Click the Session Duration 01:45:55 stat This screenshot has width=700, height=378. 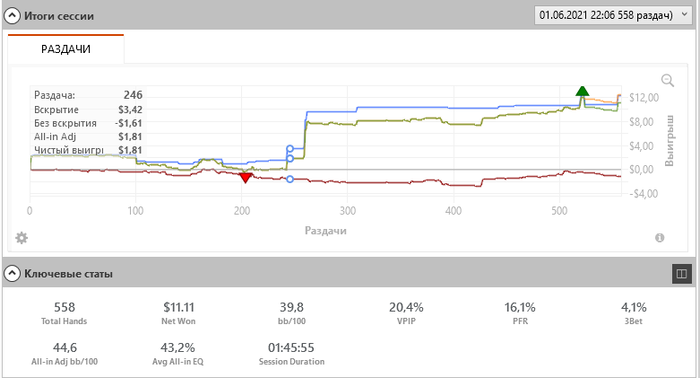[x=292, y=353]
